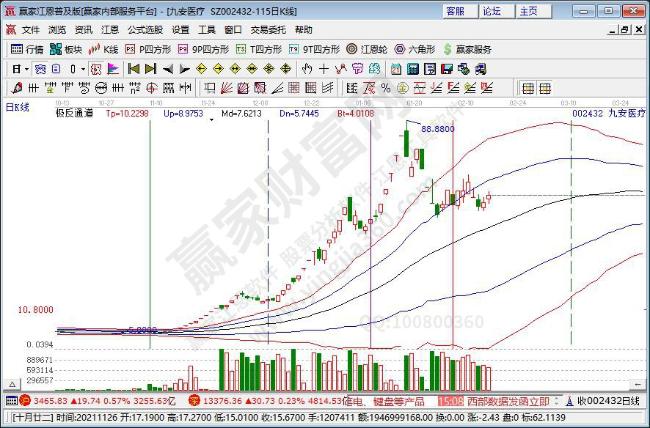Click the 002432 九安医疗 stock label
650x428 pixels.
click(x=609, y=113)
